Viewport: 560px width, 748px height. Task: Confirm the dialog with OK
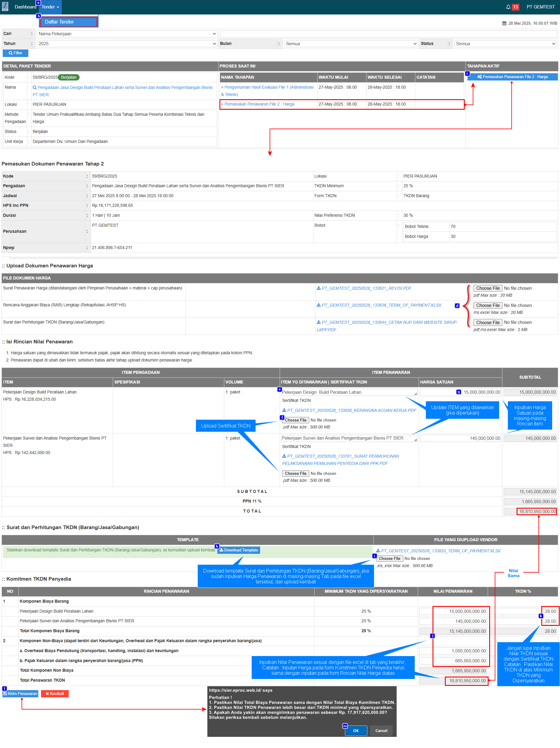coord(356,731)
